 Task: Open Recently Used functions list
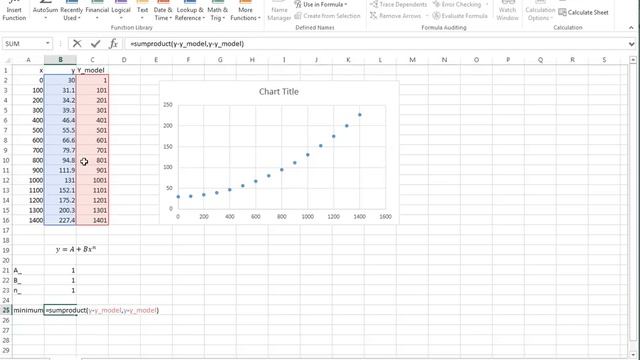pos(71,11)
